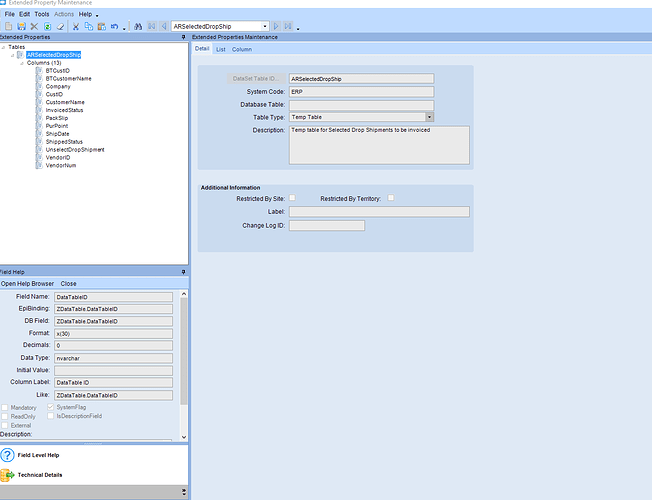Click the ARSelectedDropShip table node icon

point(20,54)
